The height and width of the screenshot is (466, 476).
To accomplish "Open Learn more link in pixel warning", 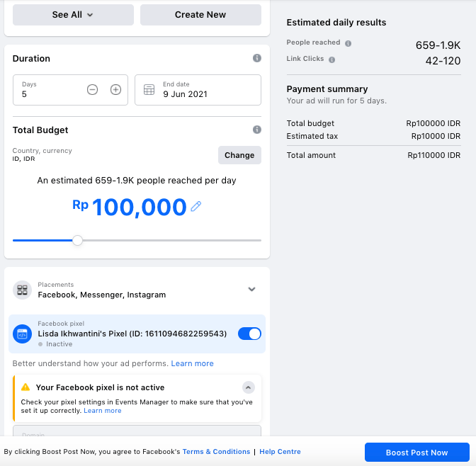I will click(x=103, y=411).
